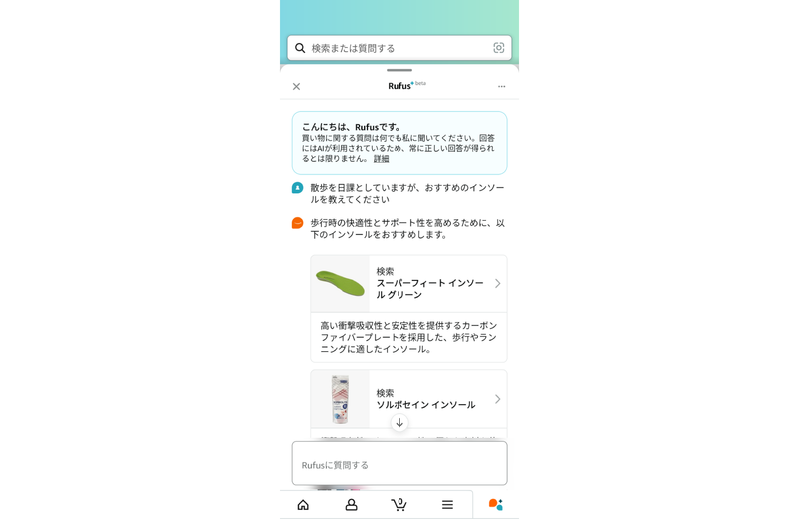Expand chevron on ソルボセイン インソール card
This screenshot has height=532, width=799.
coord(497,399)
